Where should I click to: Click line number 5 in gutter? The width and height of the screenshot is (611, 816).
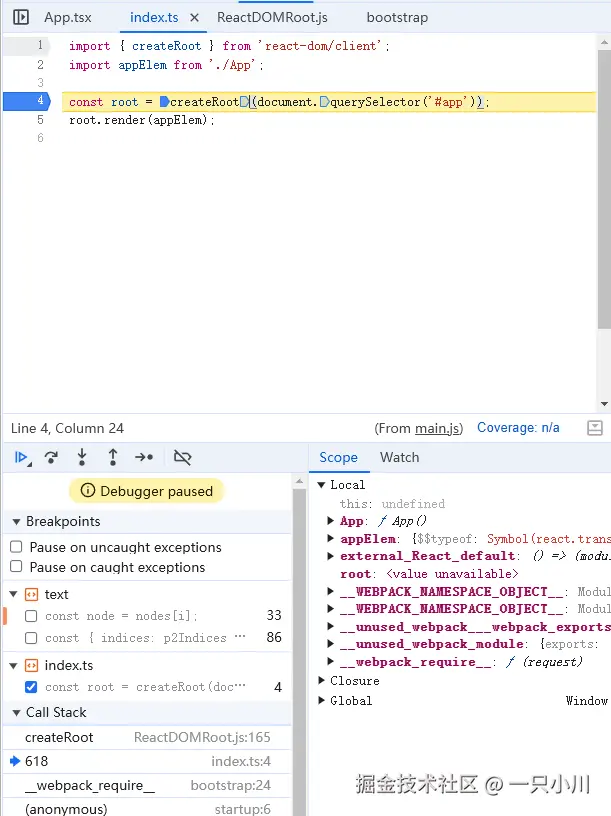click(x=40, y=120)
